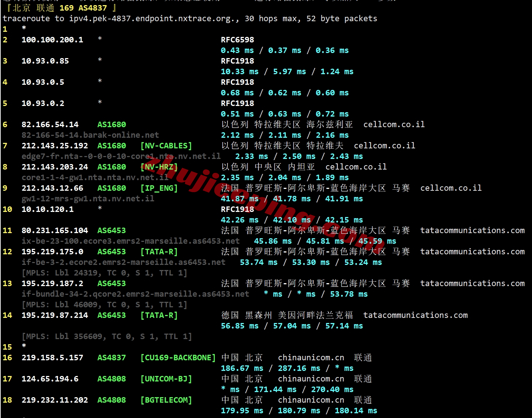
Task: Select IP 195.219.175.0
Action: [x=52, y=252]
